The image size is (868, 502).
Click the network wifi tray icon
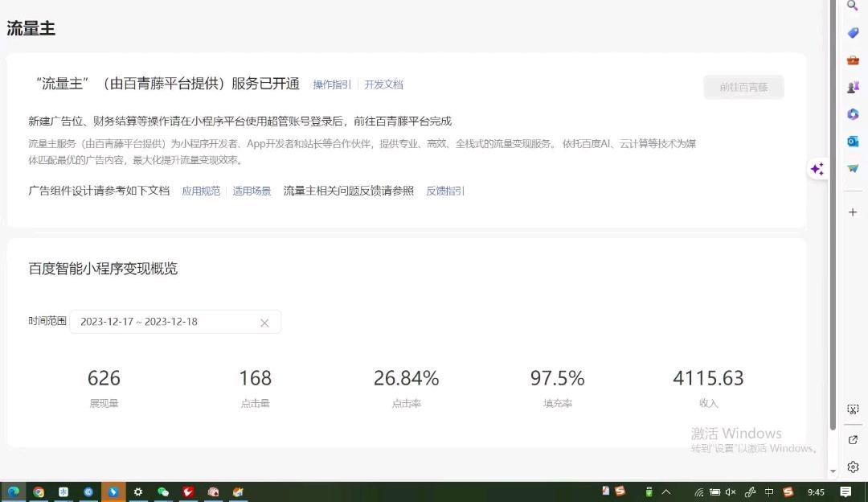point(699,492)
